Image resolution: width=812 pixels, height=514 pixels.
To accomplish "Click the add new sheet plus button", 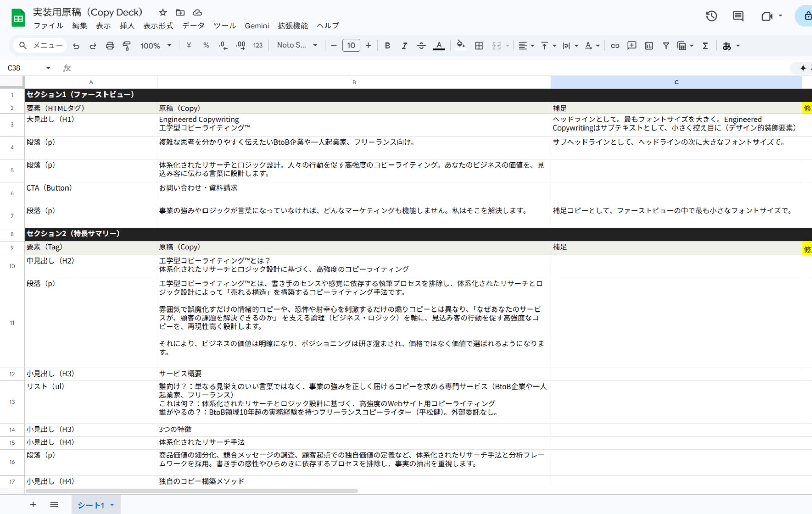I will 33,504.
